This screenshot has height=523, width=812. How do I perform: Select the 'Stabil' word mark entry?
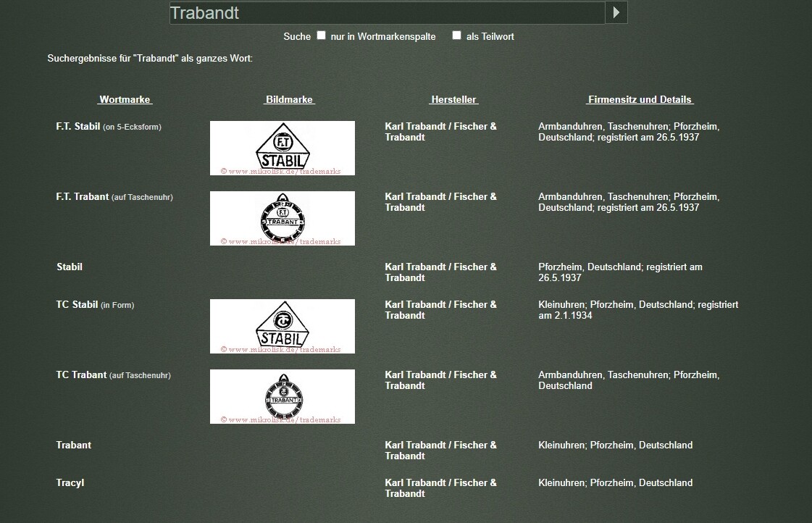point(70,267)
